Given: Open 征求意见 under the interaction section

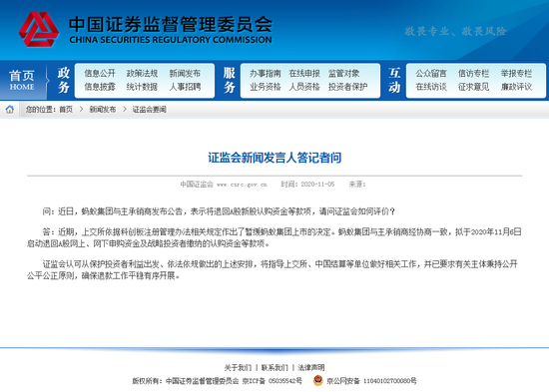Looking at the screenshot, I should pos(473,87).
